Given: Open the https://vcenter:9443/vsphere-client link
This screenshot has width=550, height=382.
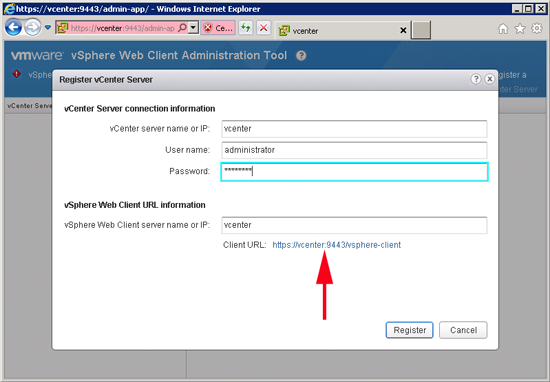Looking at the screenshot, I should click(336, 245).
